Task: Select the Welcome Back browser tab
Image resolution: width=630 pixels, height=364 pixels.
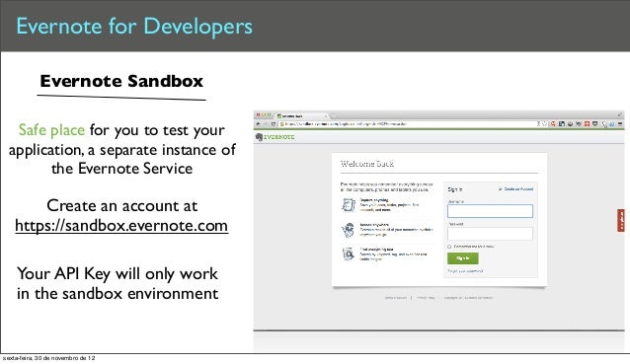Action: [x=301, y=116]
